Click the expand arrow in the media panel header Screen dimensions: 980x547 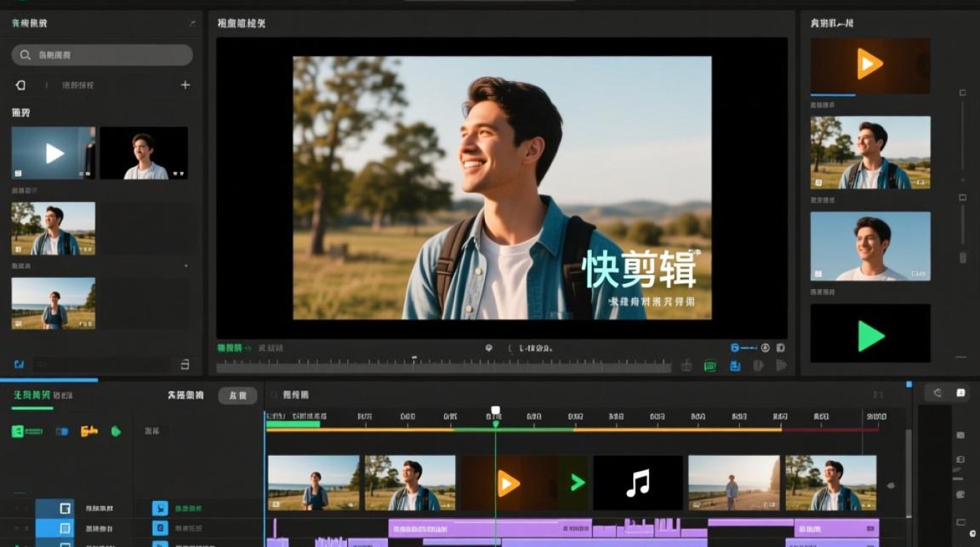pos(192,23)
